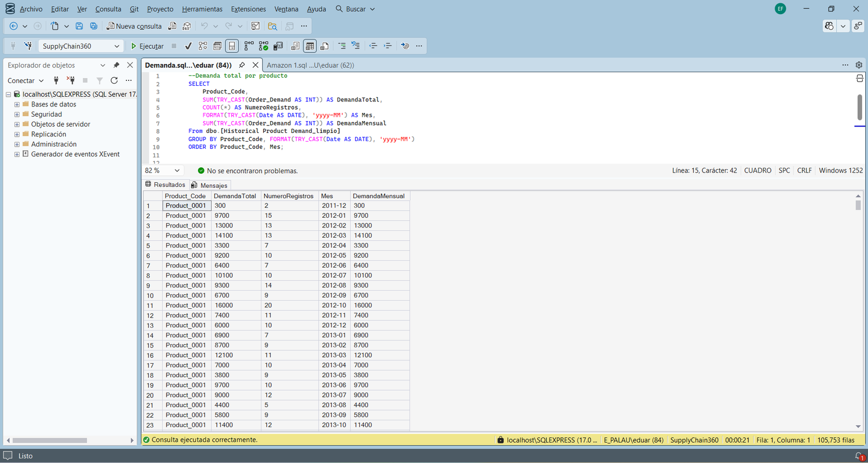Open the EF account avatar

point(780,9)
